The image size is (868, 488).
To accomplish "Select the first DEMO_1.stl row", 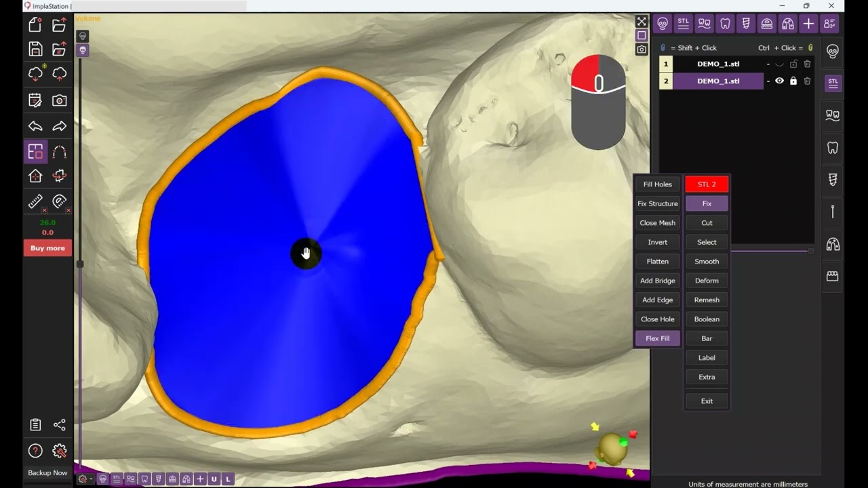I will pos(718,64).
